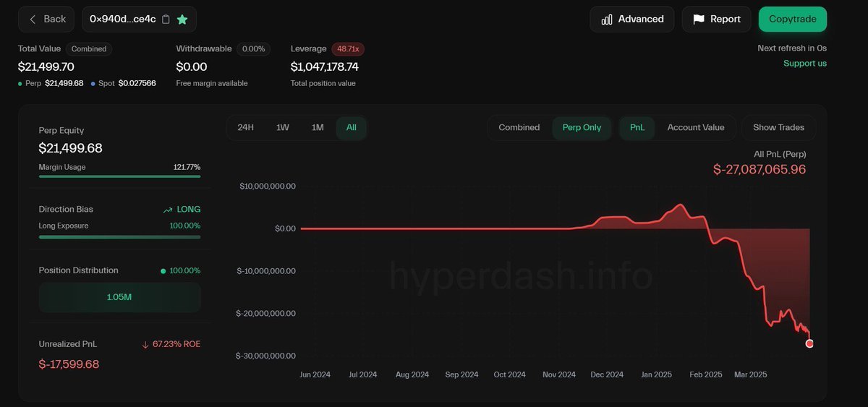Click the Unrealized PnL $-17,599.68

tap(69, 364)
